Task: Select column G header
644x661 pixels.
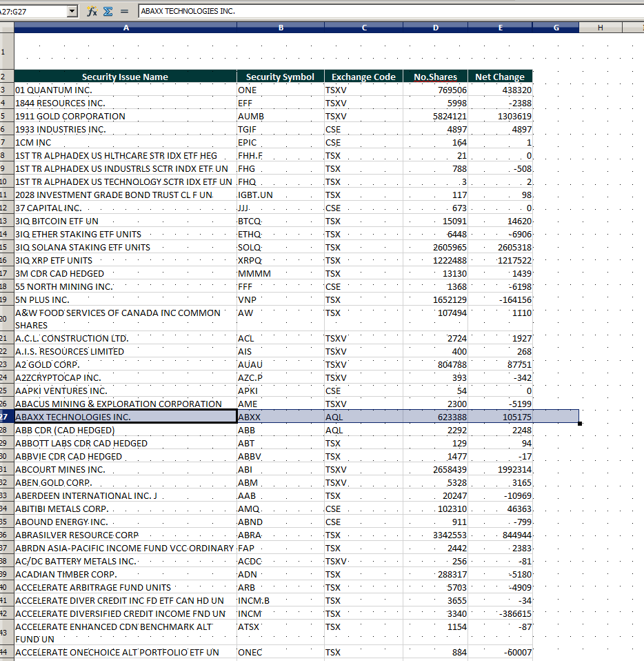Action: pyautogui.click(x=556, y=28)
